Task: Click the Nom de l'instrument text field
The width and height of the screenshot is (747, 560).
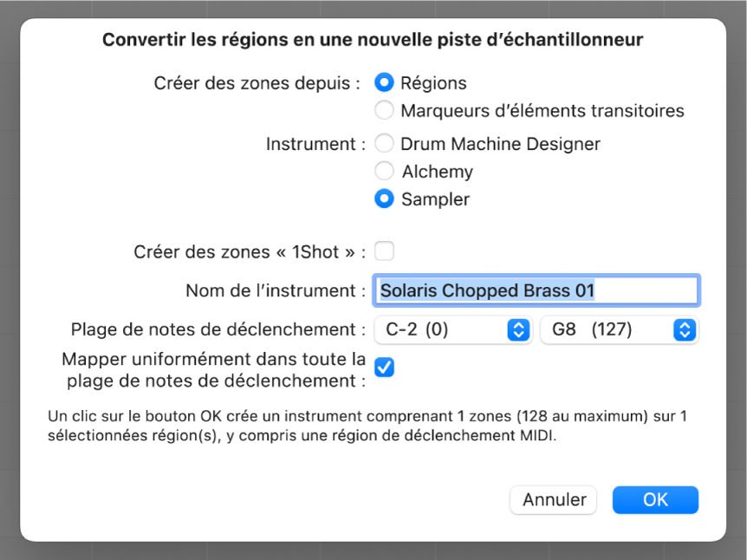Action: 536,290
